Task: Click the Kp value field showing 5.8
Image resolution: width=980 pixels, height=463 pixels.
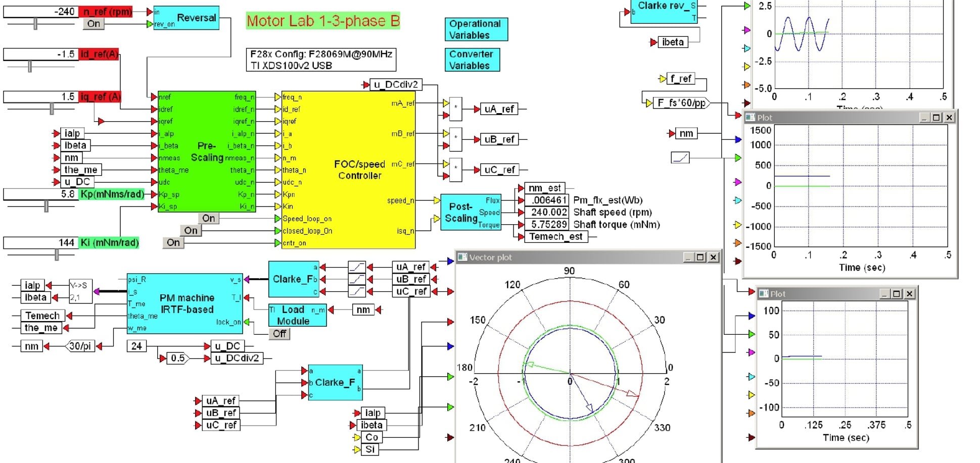Action: (x=41, y=194)
